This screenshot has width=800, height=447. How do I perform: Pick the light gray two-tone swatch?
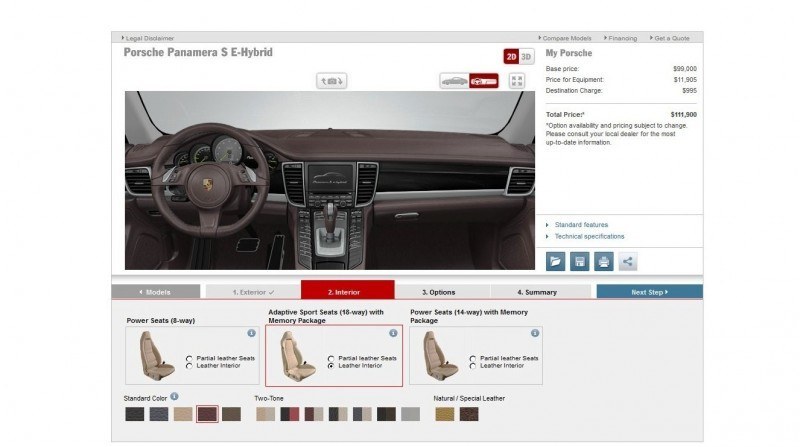click(x=410, y=414)
